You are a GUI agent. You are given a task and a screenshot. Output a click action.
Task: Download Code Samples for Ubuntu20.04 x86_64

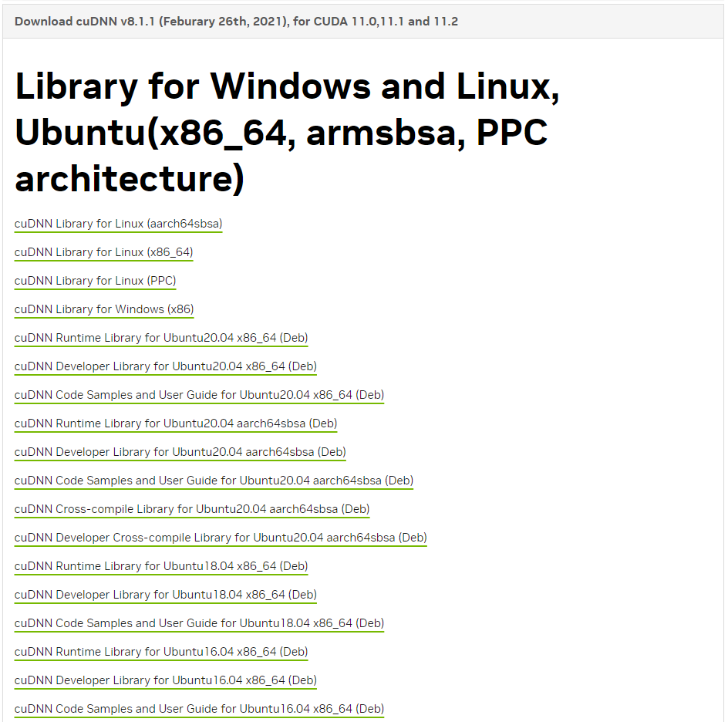pyautogui.click(x=199, y=395)
